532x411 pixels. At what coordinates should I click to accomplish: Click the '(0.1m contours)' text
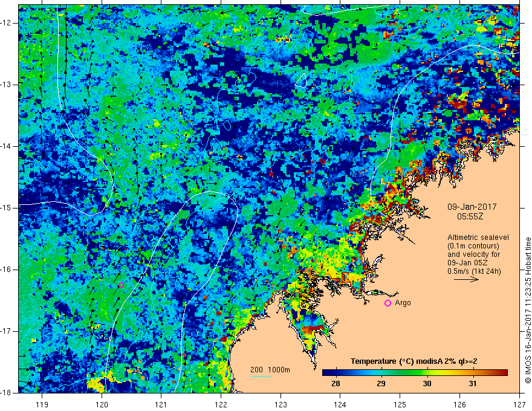(473, 246)
